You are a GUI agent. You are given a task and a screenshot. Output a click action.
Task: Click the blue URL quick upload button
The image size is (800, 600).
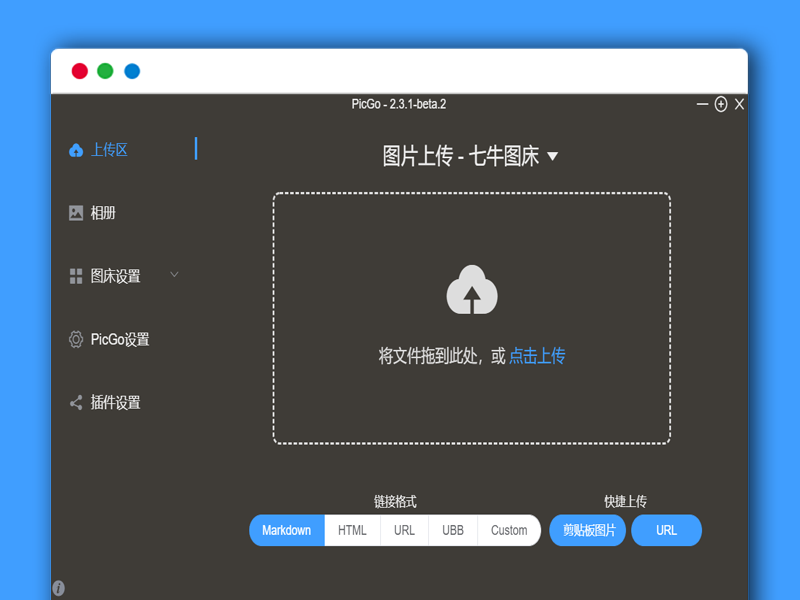[x=666, y=530]
